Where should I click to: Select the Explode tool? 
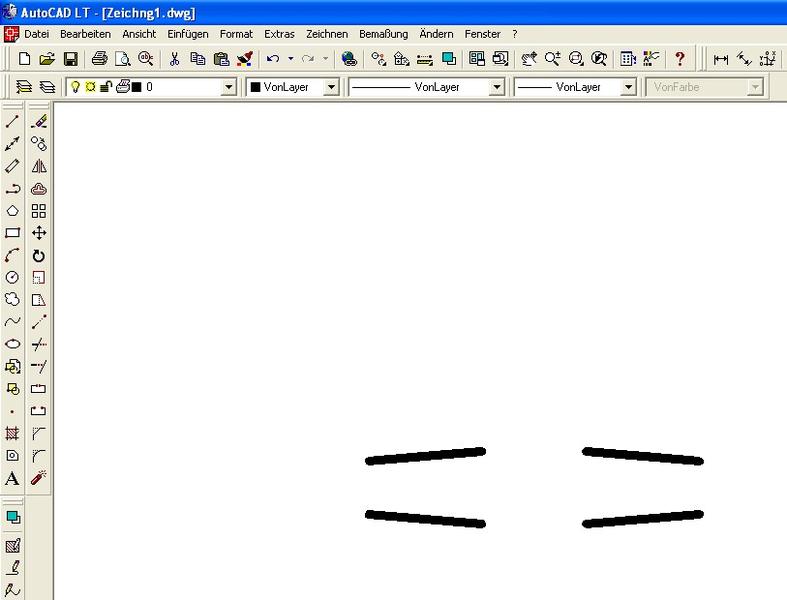coord(39,477)
